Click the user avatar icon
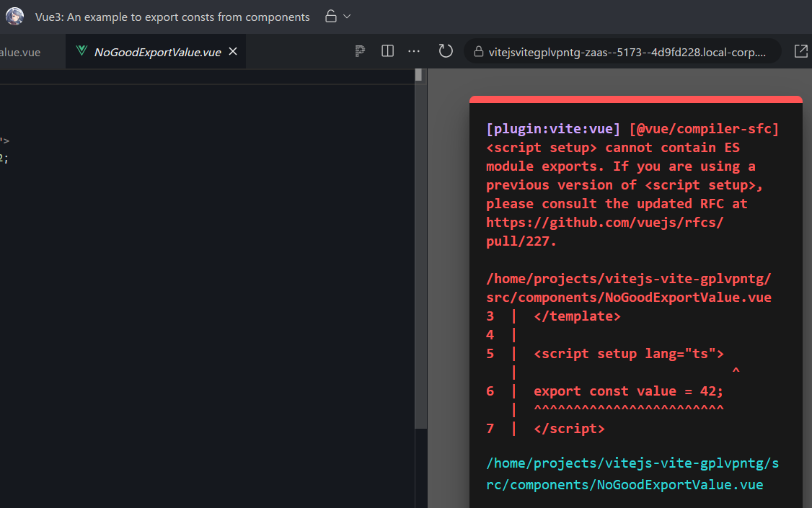This screenshot has width=812, height=508. [14, 17]
